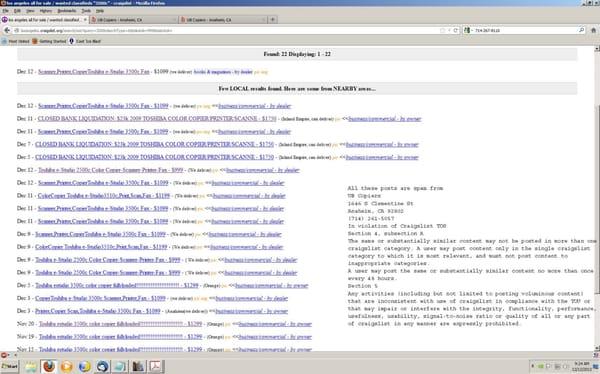This screenshot has height=374, width=600.
Task: Open Dec 12 Toshiba e-Studio 2500c $999 listing
Action: click(111, 170)
